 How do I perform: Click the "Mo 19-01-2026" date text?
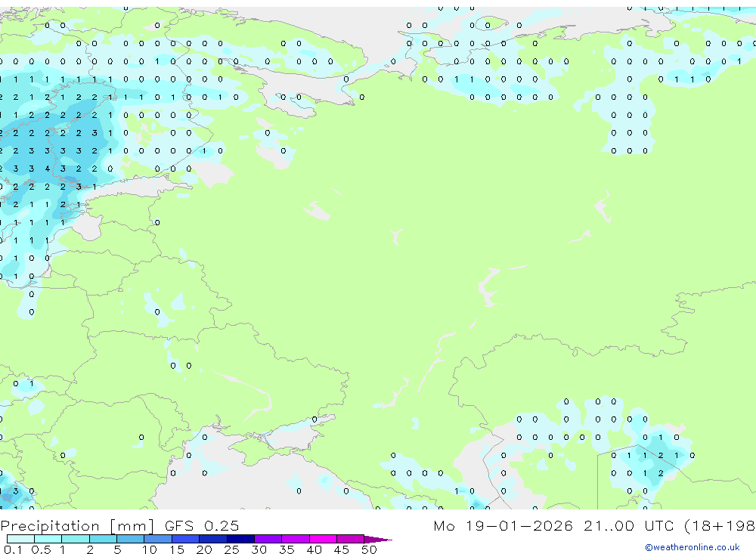coord(503,525)
